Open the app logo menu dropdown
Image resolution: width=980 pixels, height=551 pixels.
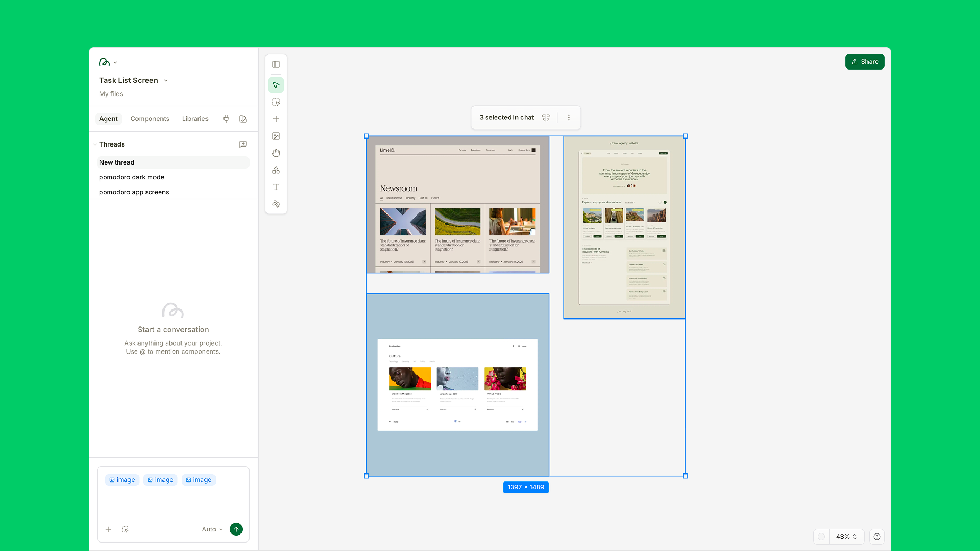108,63
